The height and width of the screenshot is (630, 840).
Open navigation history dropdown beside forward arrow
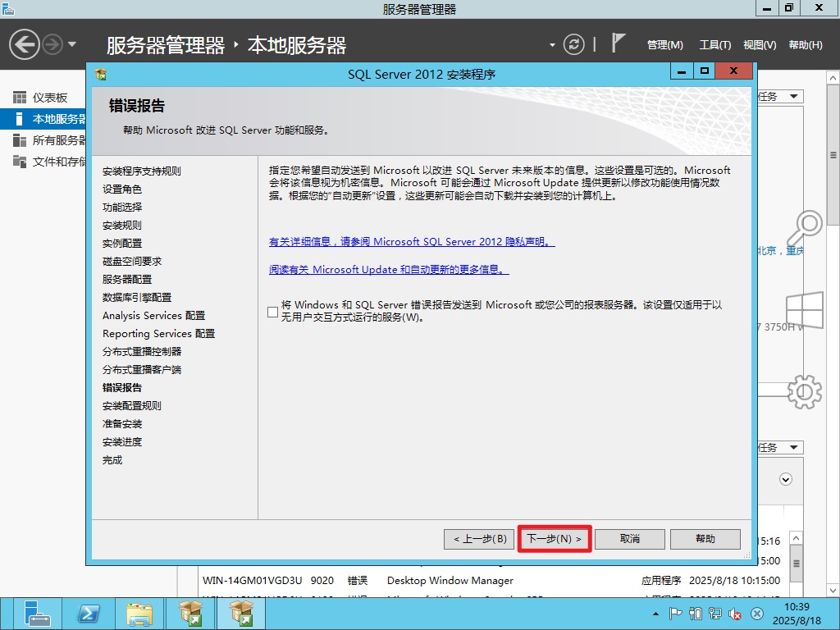pyautogui.click(x=72, y=44)
